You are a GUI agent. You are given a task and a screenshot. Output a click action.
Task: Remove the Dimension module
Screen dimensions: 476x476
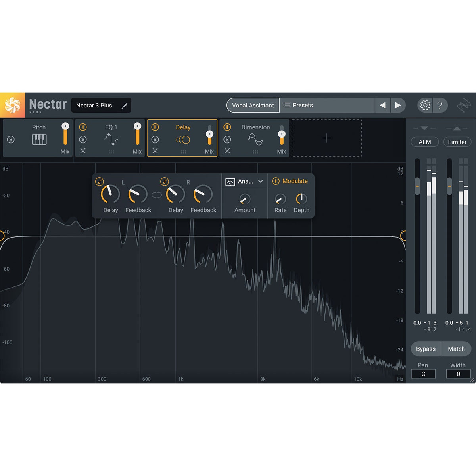(227, 151)
